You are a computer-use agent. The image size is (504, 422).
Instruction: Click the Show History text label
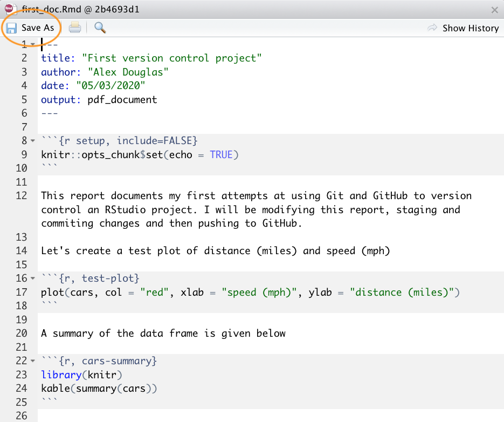(470, 28)
